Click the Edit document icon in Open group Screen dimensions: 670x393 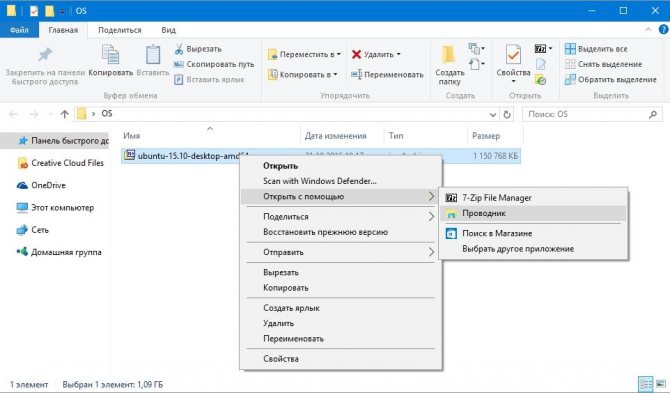541,65
